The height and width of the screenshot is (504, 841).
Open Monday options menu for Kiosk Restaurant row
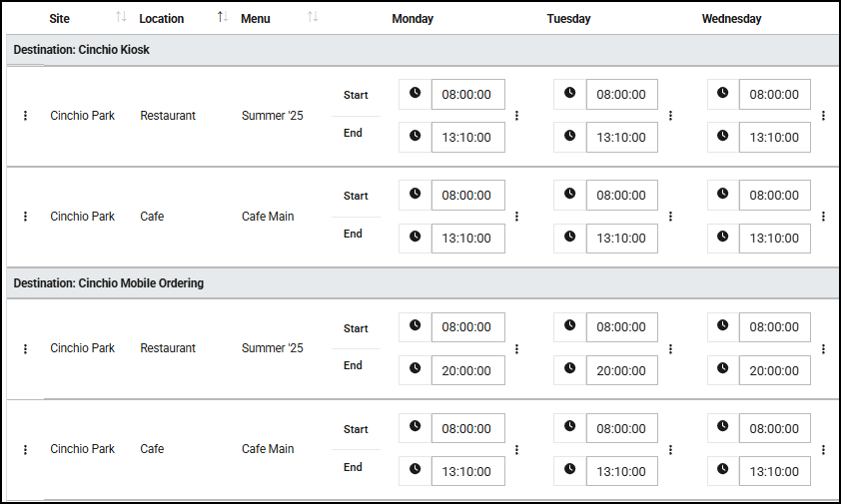(x=516, y=116)
